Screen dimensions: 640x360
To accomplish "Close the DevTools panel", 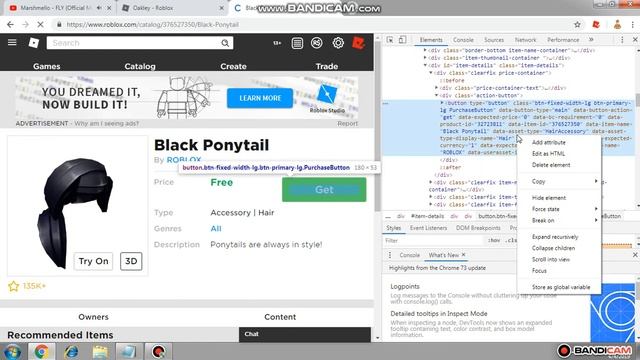I will click(635, 40).
